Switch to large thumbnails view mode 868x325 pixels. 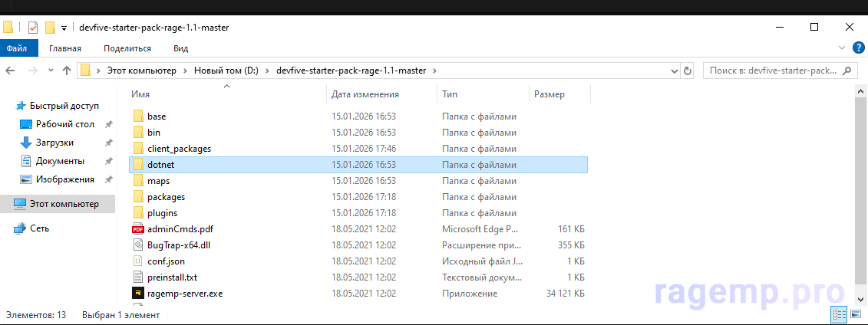click(x=856, y=315)
